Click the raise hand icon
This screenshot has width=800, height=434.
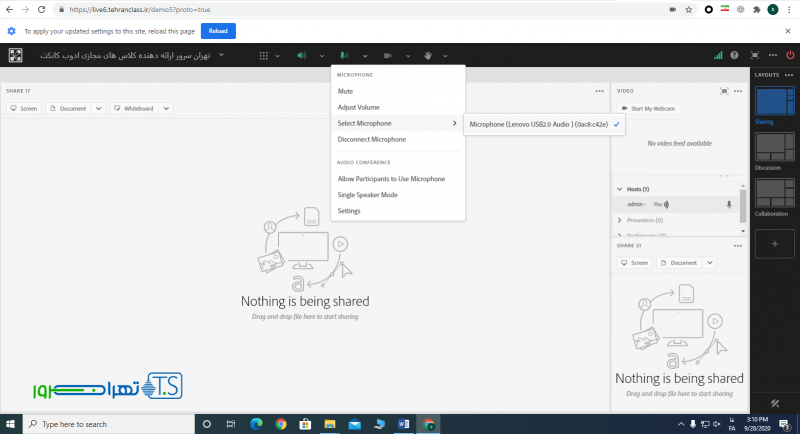429,55
